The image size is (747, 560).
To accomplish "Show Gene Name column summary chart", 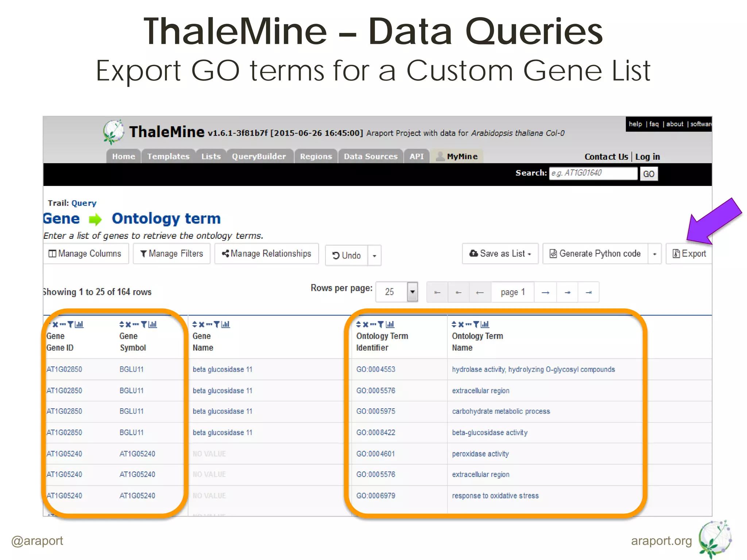I will [x=226, y=324].
